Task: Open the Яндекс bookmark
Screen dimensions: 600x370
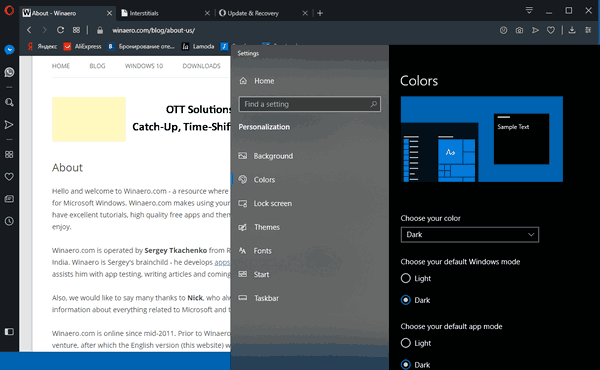Action: (x=42, y=46)
